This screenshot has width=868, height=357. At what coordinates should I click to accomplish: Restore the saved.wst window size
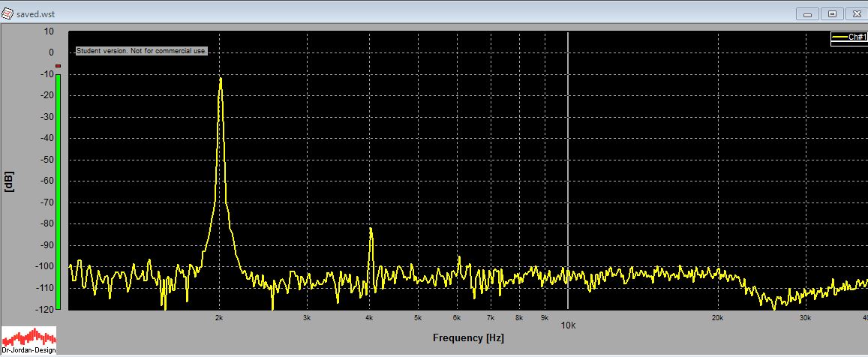click(x=832, y=13)
